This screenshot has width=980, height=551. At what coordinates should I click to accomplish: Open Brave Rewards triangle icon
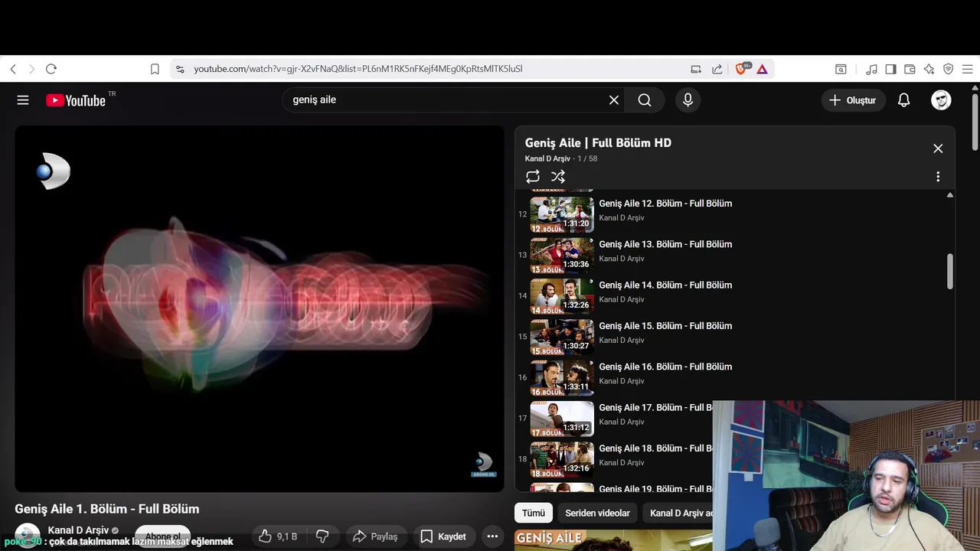tap(763, 69)
